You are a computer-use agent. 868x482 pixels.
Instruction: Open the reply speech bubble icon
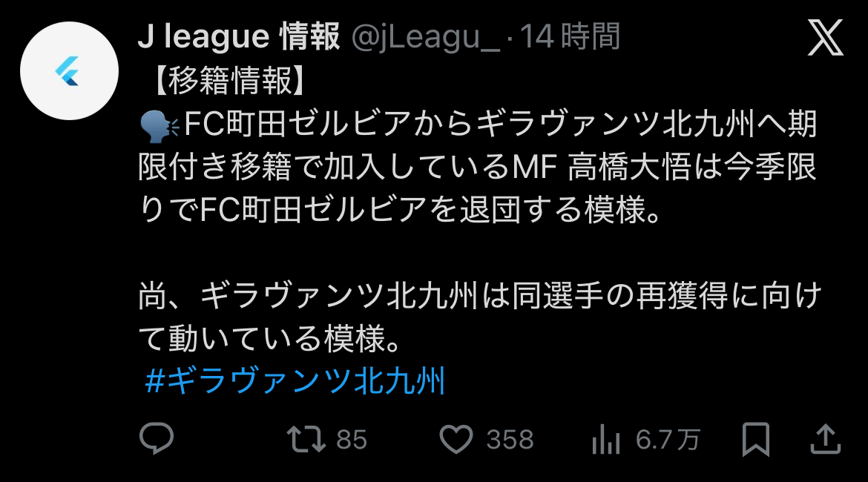157,438
